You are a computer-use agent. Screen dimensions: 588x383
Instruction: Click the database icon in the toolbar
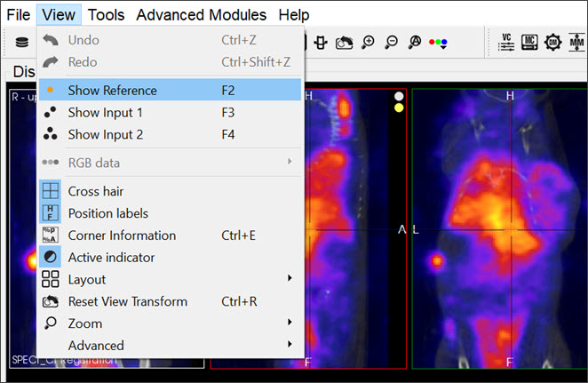(x=21, y=42)
